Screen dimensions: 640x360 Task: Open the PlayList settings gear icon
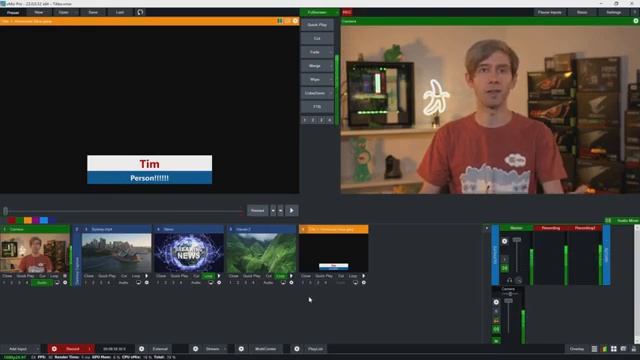[x=297, y=349]
